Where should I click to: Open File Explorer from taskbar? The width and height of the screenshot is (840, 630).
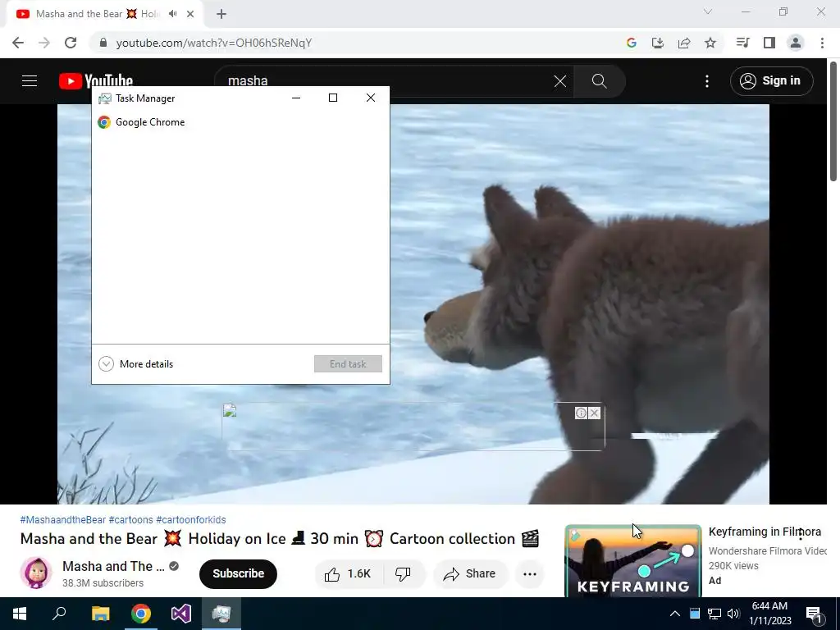[x=100, y=614]
